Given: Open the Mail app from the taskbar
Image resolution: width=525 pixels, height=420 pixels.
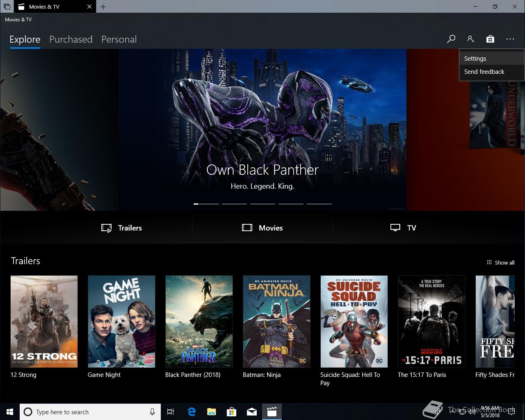Looking at the screenshot, I should point(252,412).
